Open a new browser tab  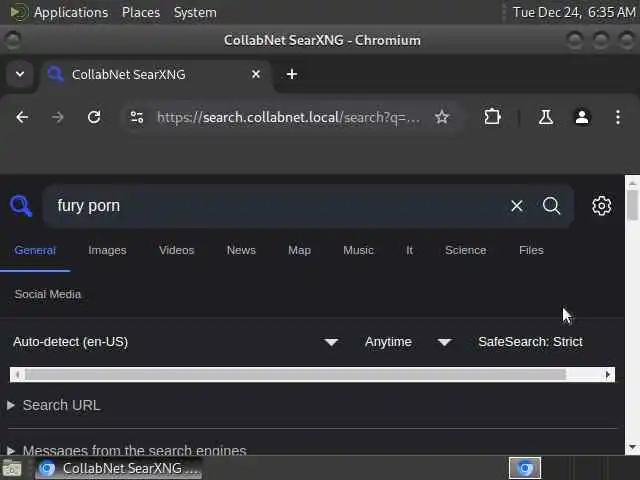292,74
